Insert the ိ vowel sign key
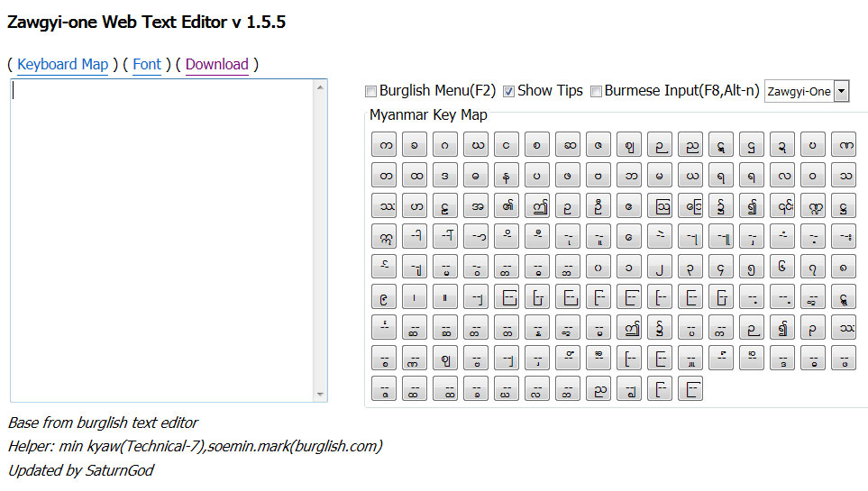868x491 pixels. [507, 237]
